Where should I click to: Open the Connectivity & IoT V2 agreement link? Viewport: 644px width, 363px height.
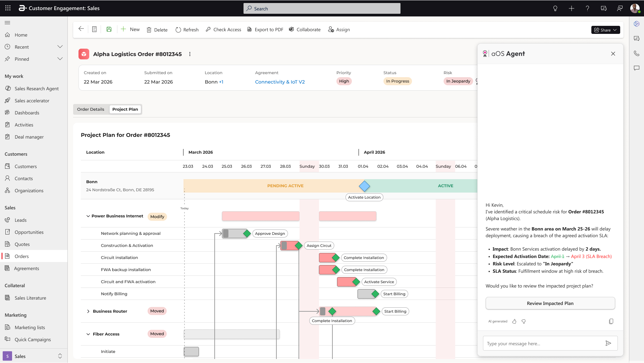coord(280,82)
